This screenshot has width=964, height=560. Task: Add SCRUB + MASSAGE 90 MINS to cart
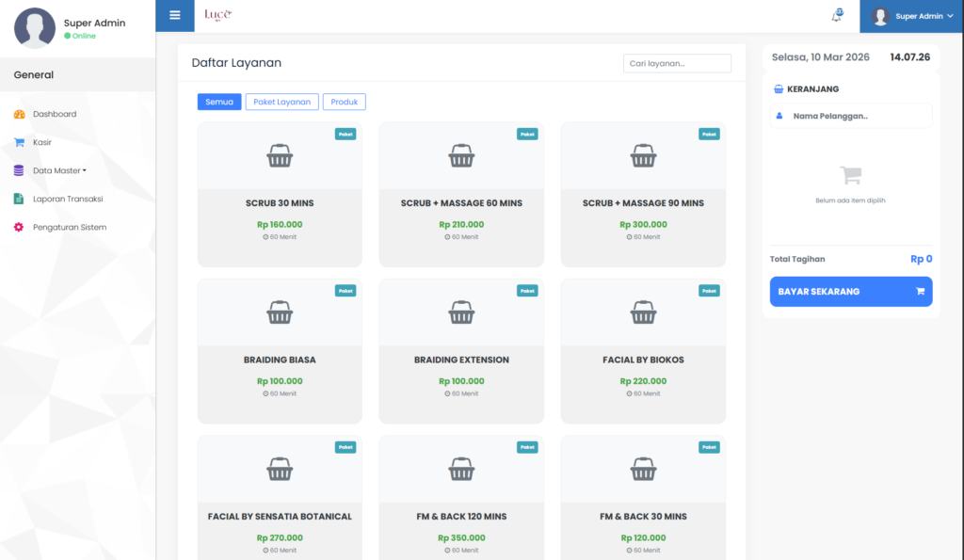(x=643, y=194)
